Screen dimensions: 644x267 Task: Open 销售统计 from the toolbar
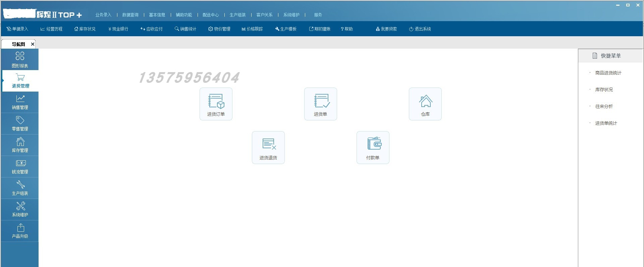(x=185, y=29)
